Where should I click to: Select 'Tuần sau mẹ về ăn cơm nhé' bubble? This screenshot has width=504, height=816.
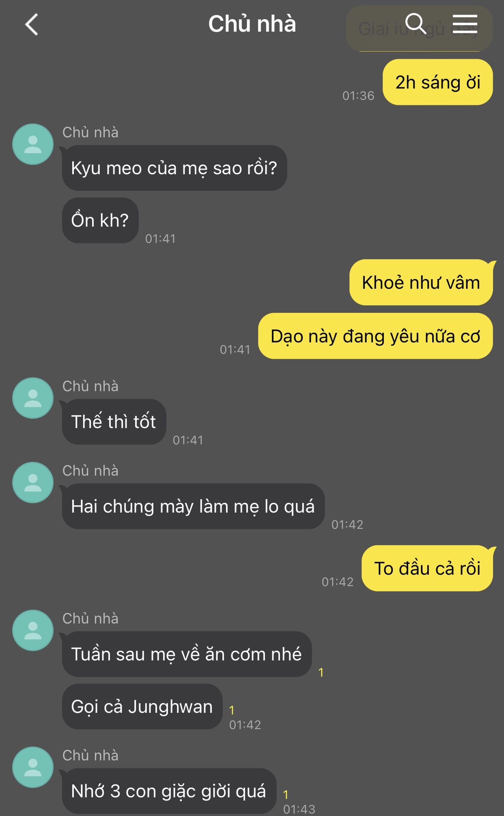click(x=187, y=654)
